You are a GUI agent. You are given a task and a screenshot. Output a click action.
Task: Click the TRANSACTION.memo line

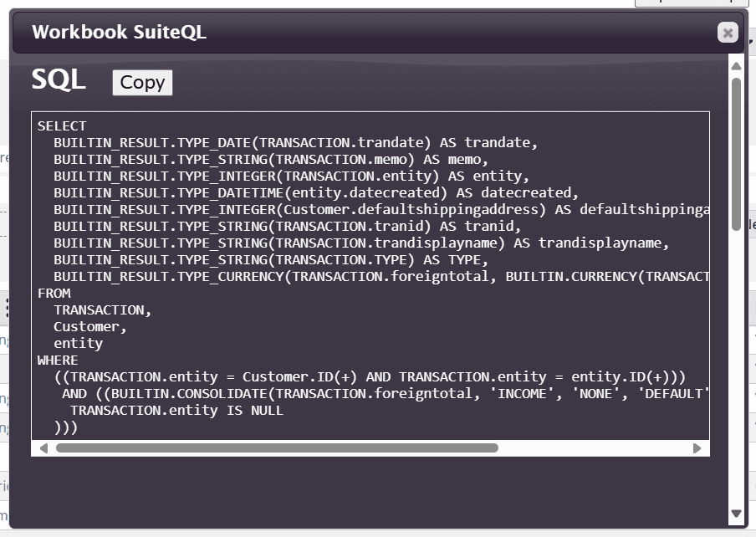pos(271,160)
